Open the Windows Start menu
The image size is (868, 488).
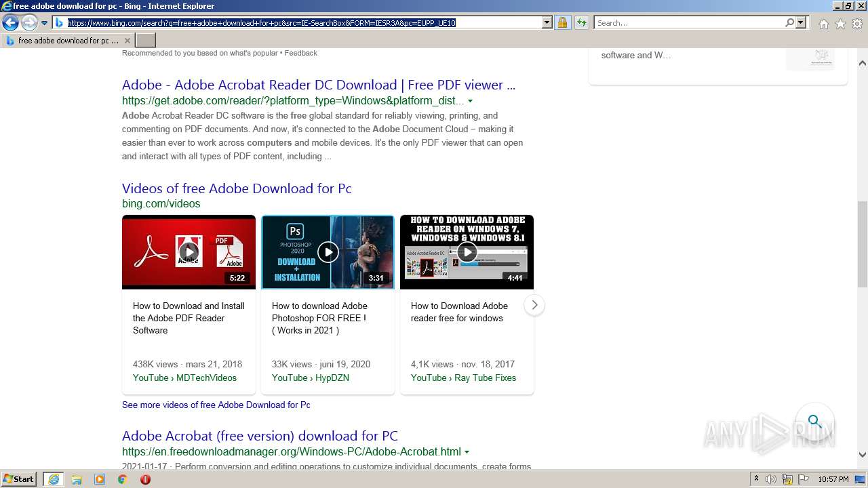18,479
